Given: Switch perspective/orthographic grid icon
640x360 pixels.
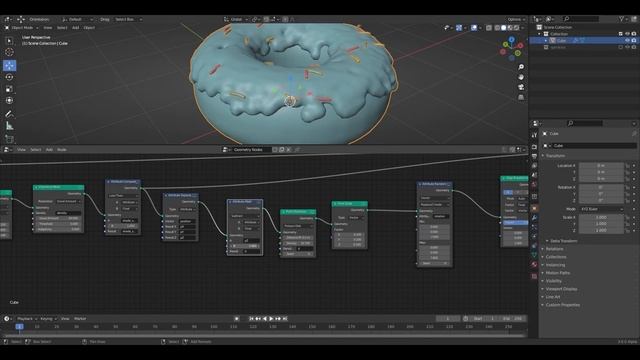Looking at the screenshot, I should (521, 98).
